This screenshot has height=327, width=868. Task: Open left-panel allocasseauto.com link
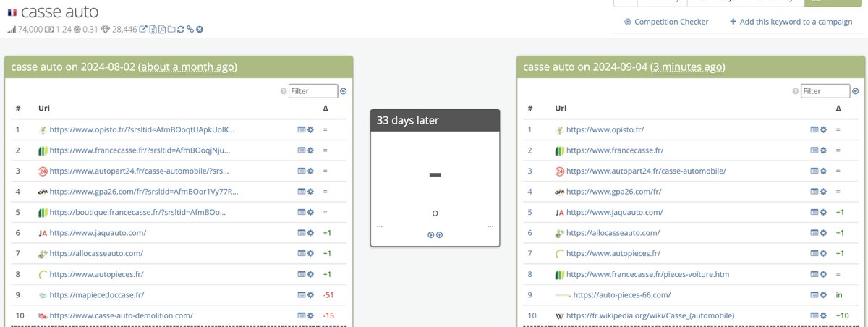pyautogui.click(x=96, y=253)
